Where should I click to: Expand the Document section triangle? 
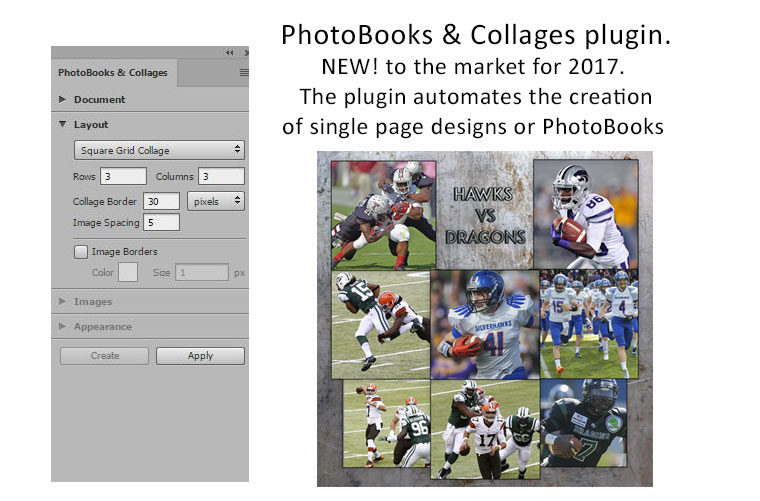tap(62, 99)
